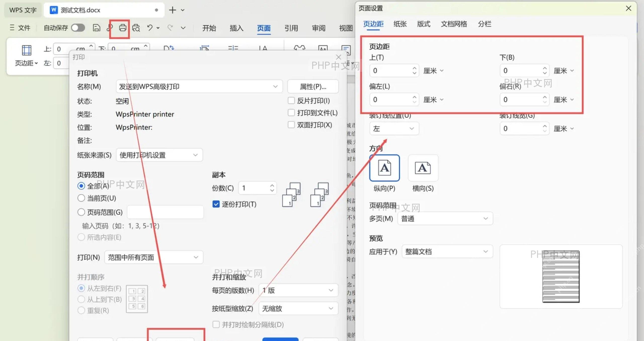Viewport: 644px width, 341px height.
Task: Select the 全部(A) radio button
Action: point(81,186)
